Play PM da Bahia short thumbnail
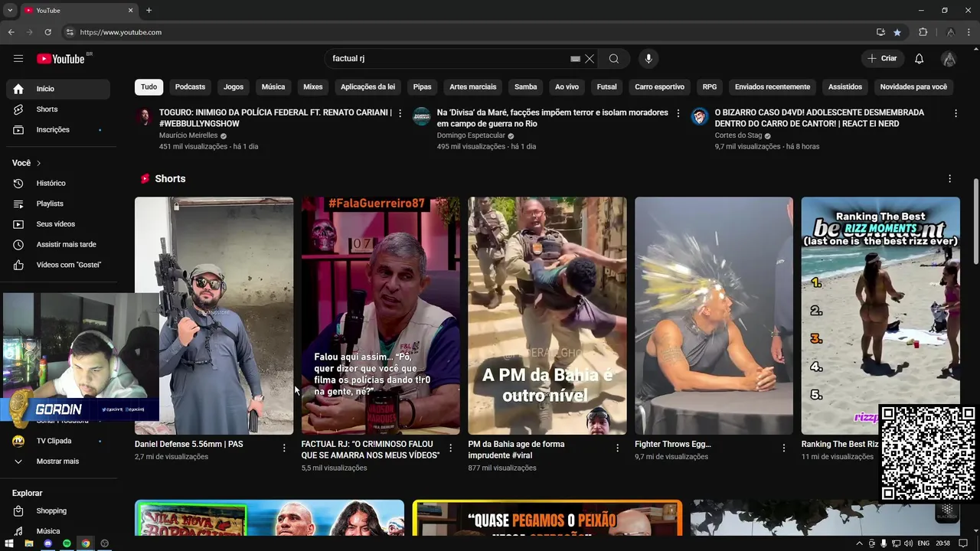 pos(547,316)
